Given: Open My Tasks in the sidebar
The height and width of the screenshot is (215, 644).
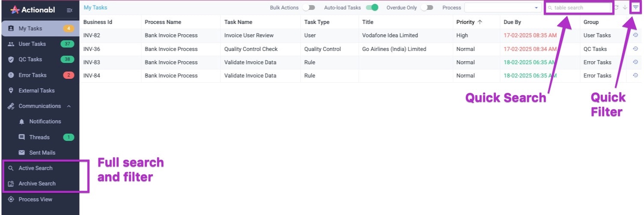Looking at the screenshot, I should 39,28.
